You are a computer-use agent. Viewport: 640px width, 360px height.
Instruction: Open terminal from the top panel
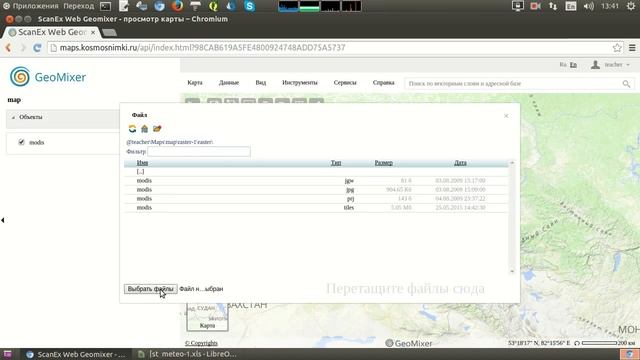105,6
